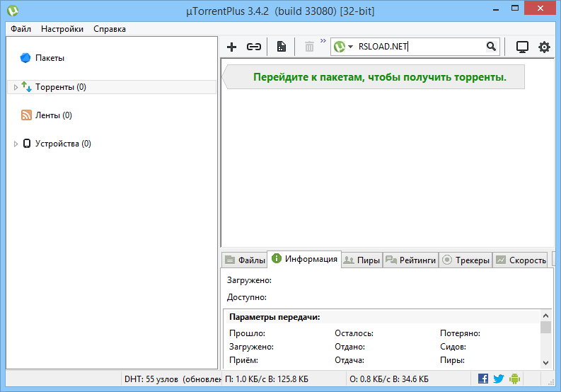Click the remote monitor icon in toolbar
Viewport: 561px width, 392px height.
(522, 47)
